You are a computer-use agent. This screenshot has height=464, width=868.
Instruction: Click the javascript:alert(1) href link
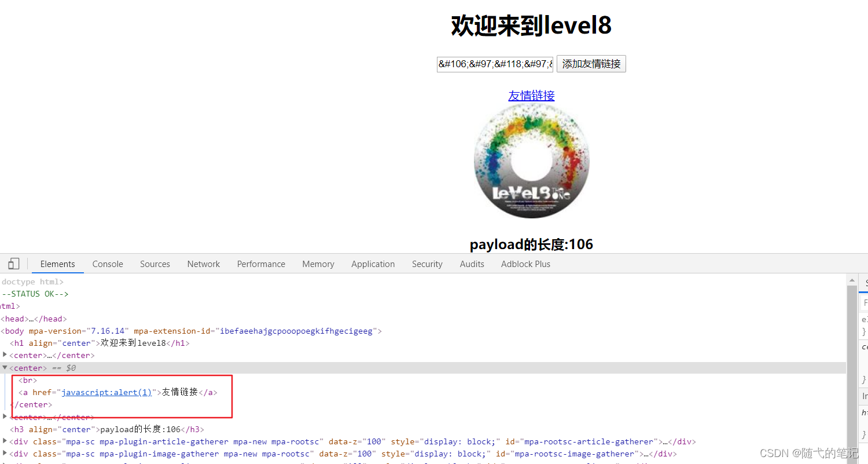(x=106, y=392)
